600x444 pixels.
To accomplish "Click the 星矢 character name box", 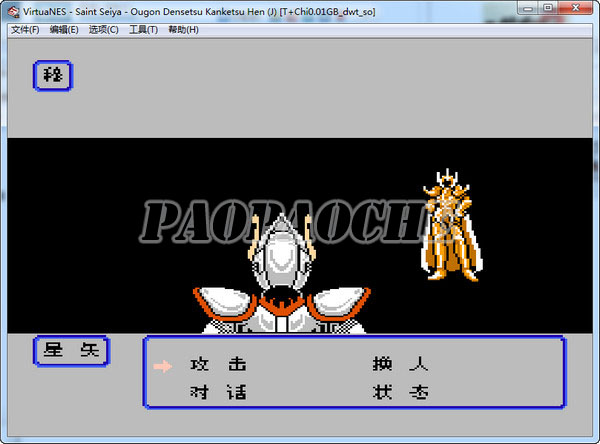I will [x=72, y=351].
